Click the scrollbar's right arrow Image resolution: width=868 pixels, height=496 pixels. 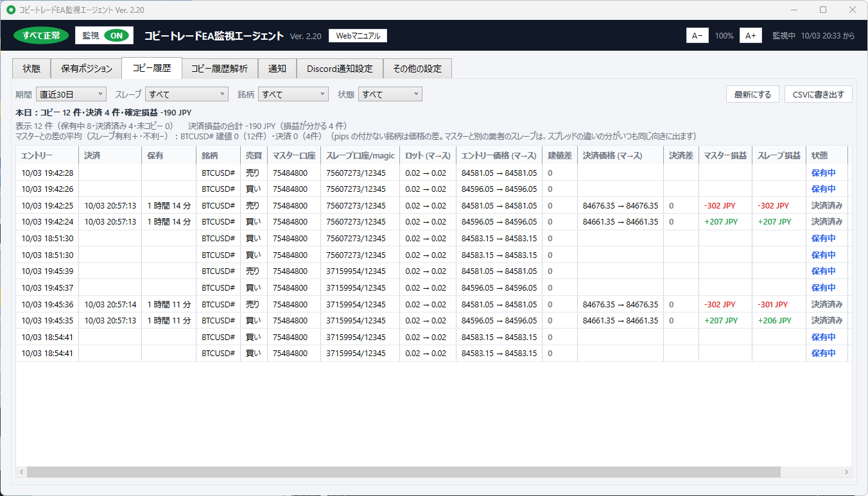tap(846, 472)
